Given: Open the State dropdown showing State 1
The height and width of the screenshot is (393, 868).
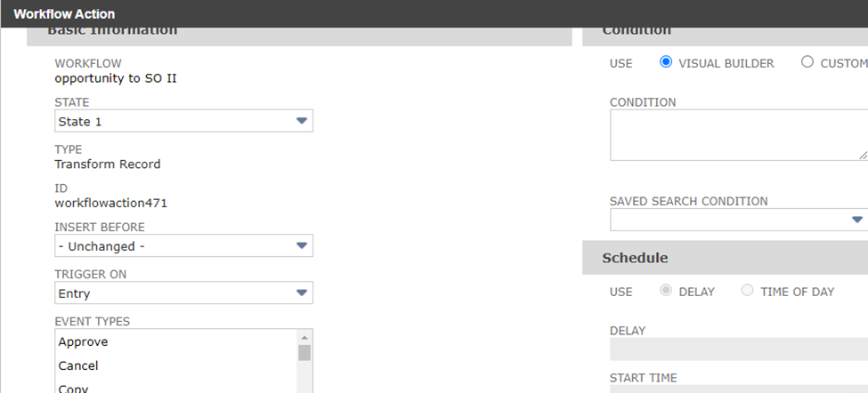Looking at the screenshot, I should point(183,121).
